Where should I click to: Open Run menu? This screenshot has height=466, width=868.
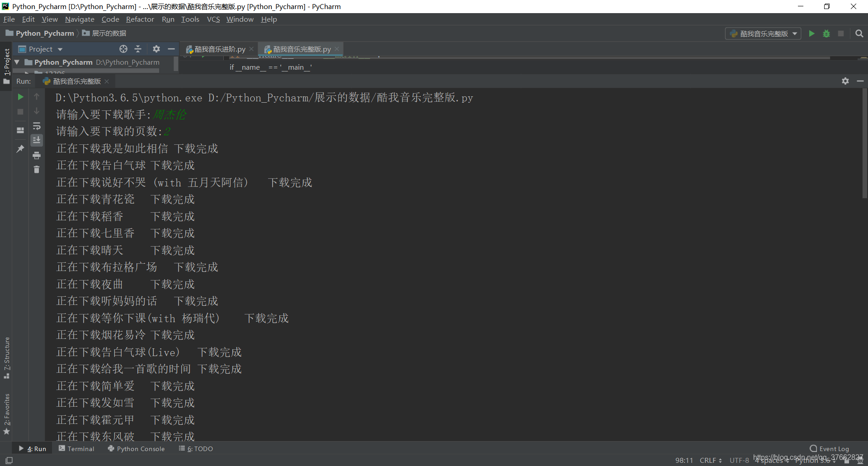[168, 19]
